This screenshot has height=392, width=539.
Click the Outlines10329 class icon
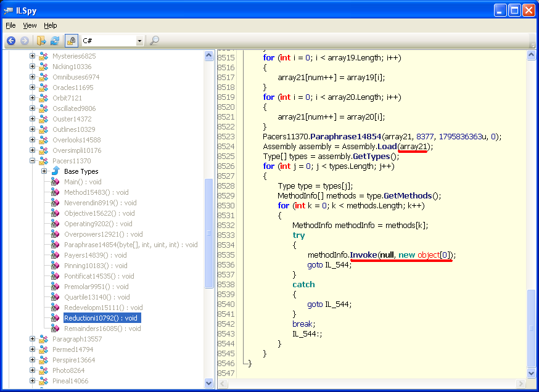pyautogui.click(x=44, y=129)
